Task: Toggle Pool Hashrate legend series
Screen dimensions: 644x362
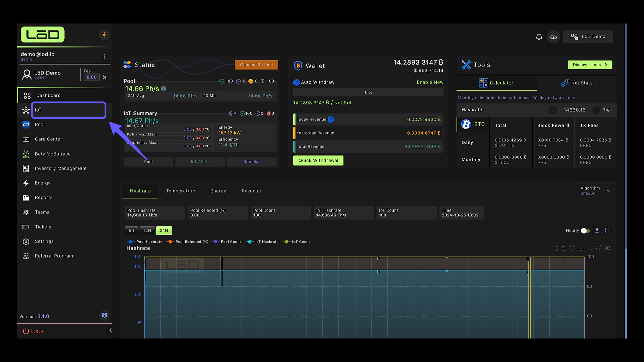Action: pos(145,242)
